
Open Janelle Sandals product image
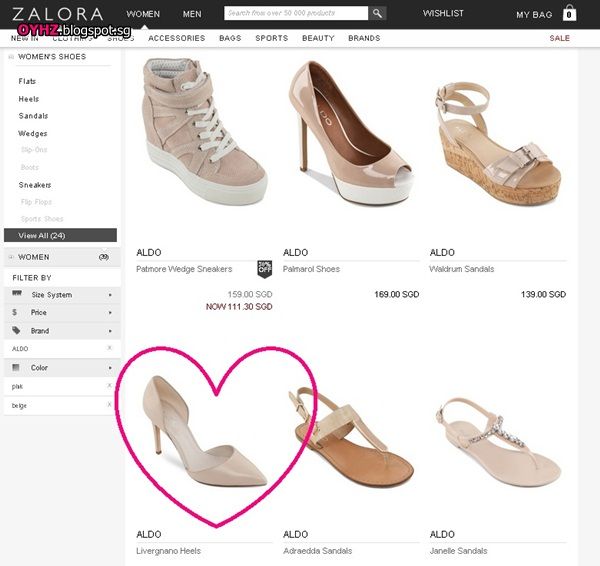pyautogui.click(x=498, y=442)
